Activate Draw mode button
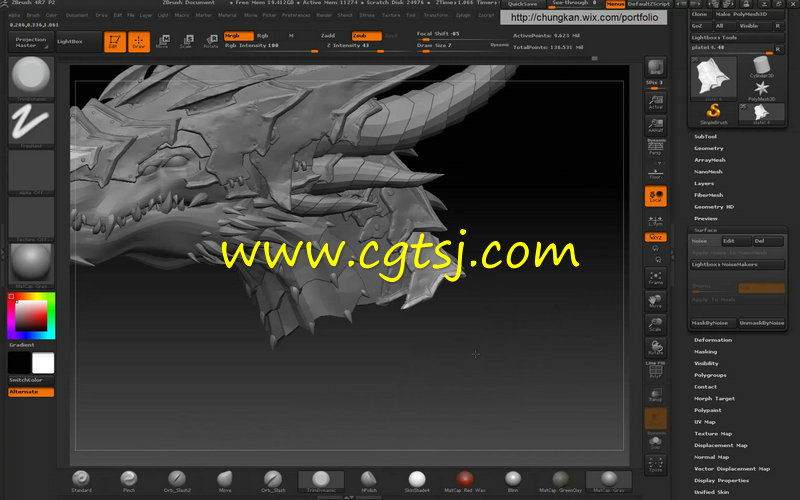Screen dimensions: 800x500 point(139,42)
